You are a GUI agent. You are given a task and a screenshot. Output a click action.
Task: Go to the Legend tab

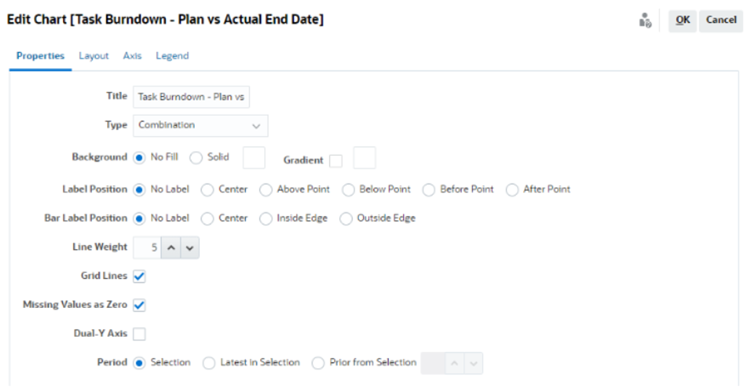point(172,56)
